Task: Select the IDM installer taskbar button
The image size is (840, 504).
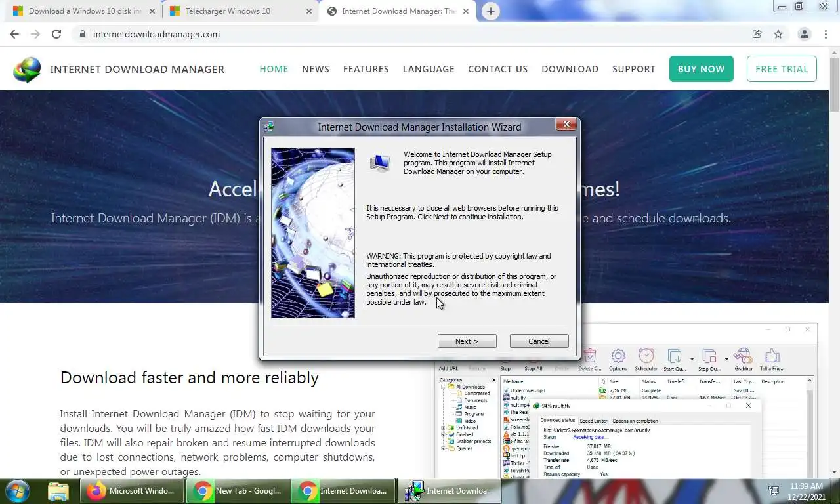Action: point(450,491)
